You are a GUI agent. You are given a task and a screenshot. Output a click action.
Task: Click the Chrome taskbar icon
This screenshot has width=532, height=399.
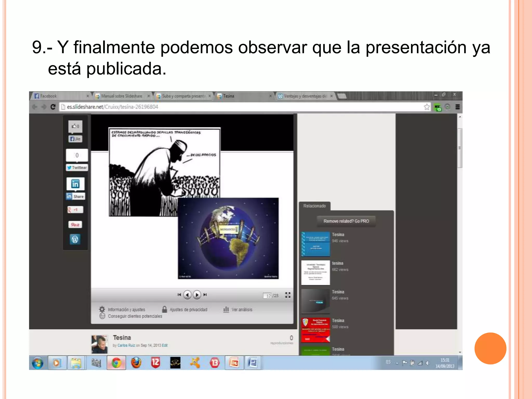tap(116, 363)
